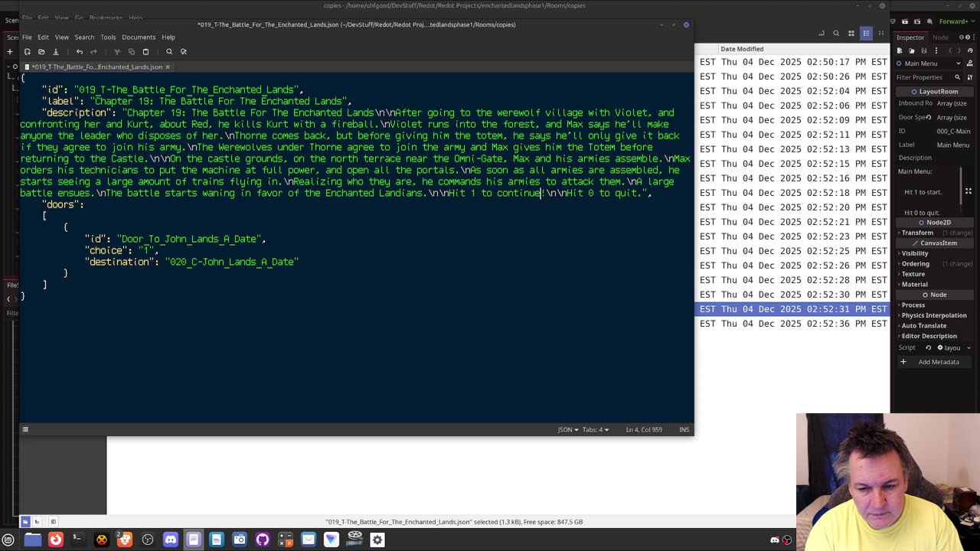Open the Inbound Rooms Array value
Screen dimensions: 980x551
954,103
